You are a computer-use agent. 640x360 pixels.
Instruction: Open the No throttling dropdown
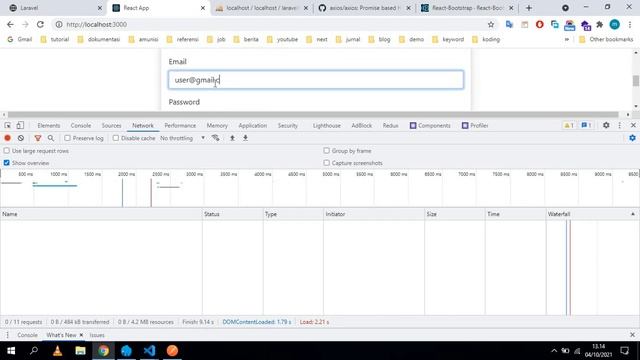(182, 138)
